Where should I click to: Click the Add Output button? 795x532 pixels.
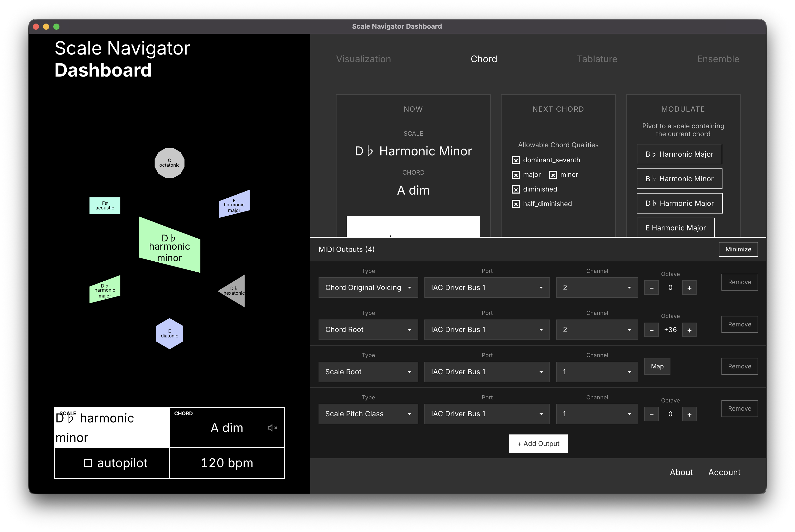(538, 443)
